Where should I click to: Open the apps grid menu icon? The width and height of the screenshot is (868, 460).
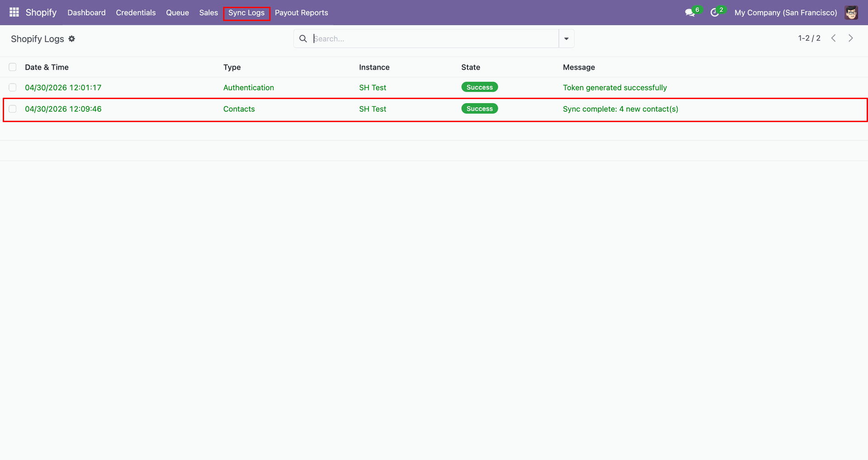pos(14,12)
